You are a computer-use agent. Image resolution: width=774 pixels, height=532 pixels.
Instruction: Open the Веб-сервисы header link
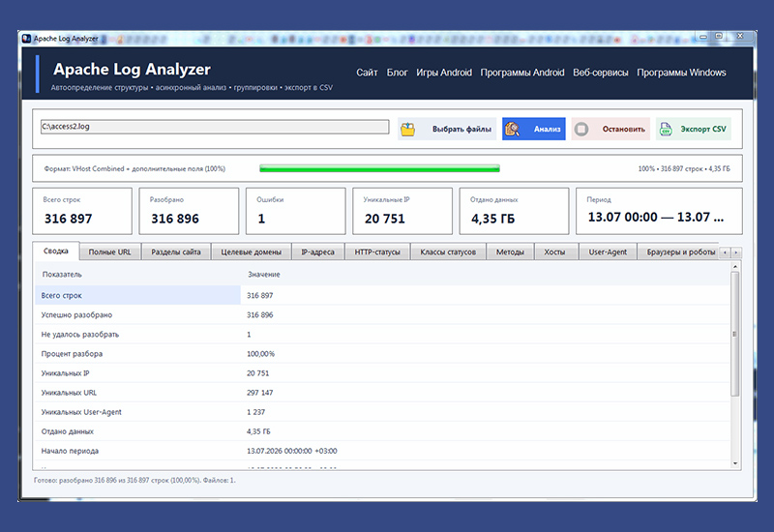(600, 73)
